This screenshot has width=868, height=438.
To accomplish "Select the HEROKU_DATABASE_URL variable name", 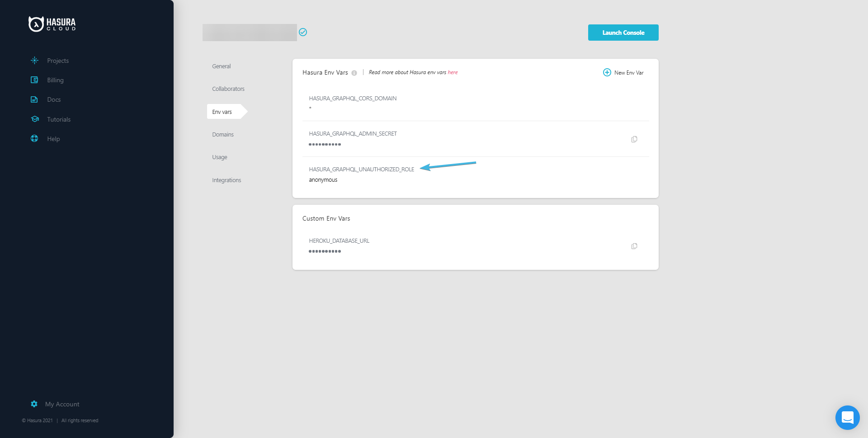I will pyautogui.click(x=339, y=241).
